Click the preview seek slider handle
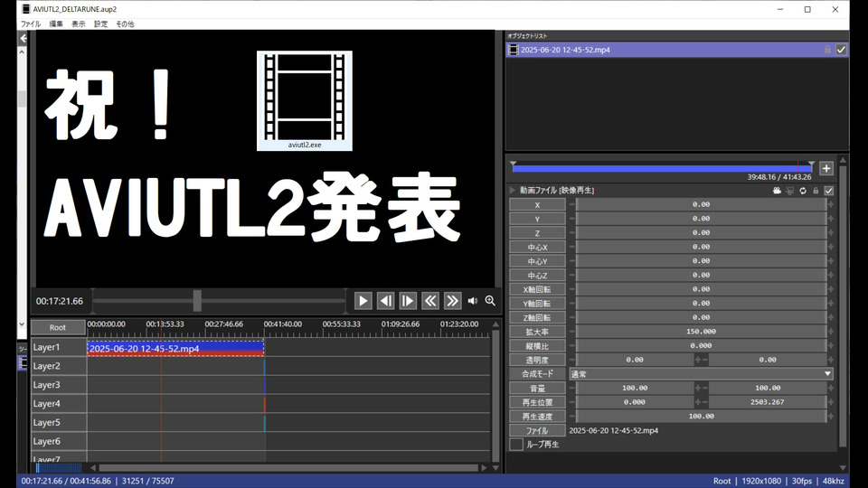 [197, 301]
